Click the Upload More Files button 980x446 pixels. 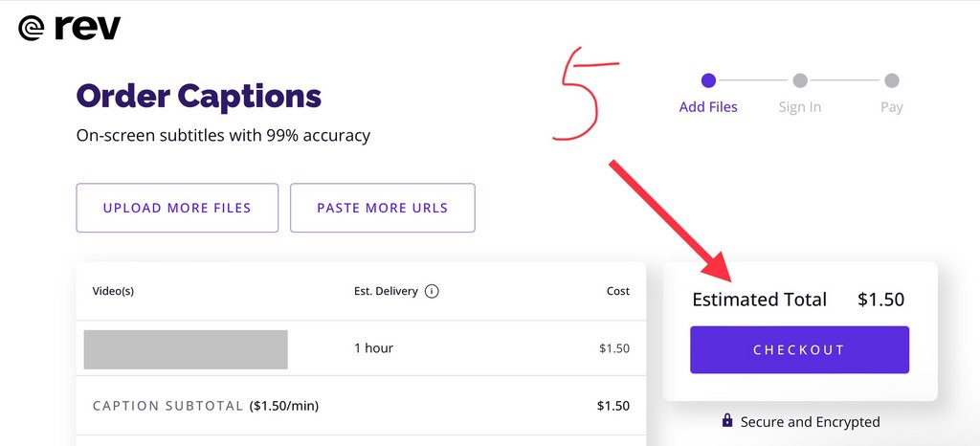coord(177,208)
